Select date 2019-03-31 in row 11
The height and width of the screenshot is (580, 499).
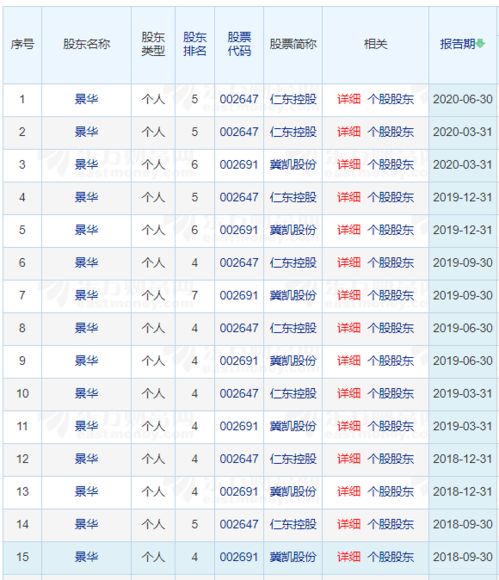(x=463, y=426)
